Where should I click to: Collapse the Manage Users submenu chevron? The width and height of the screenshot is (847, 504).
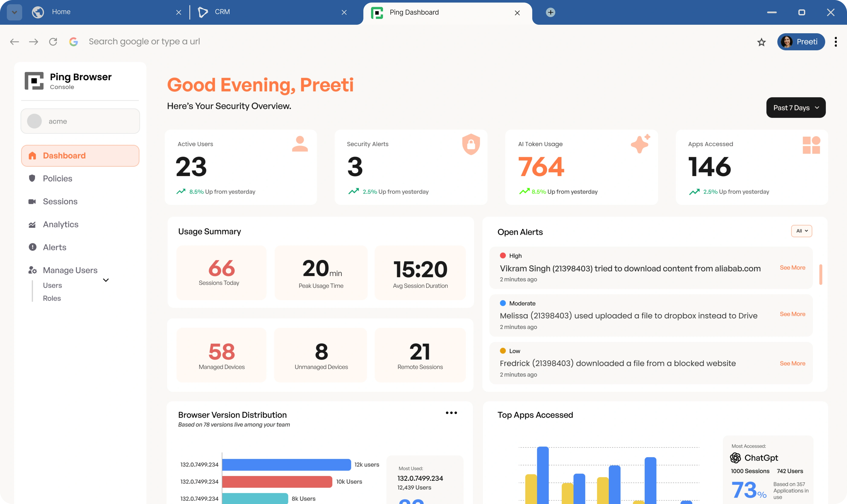(106, 280)
